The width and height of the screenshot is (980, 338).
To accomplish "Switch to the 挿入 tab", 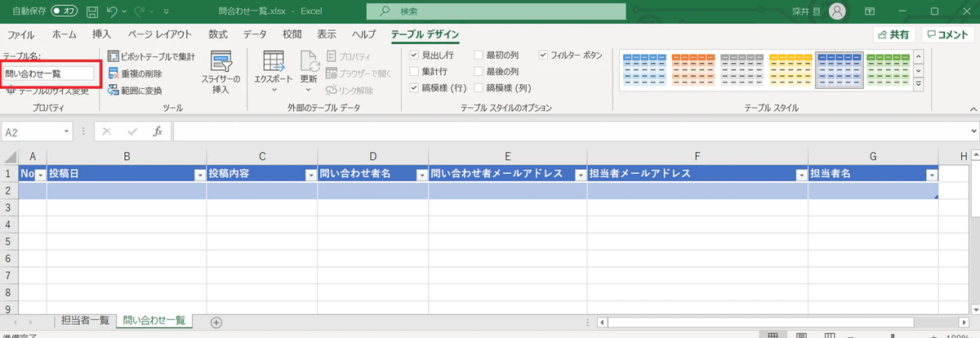I will (x=102, y=34).
